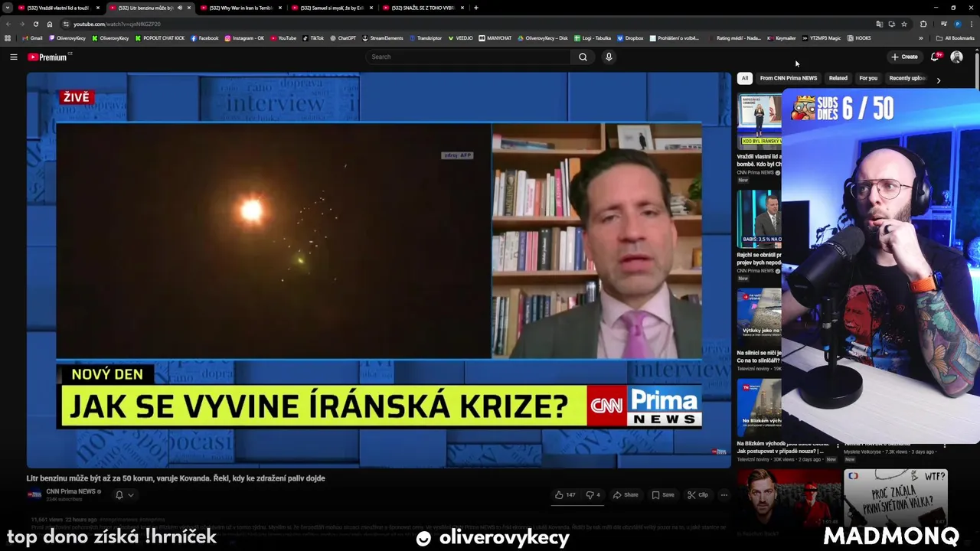Go to browser home page

(50, 24)
